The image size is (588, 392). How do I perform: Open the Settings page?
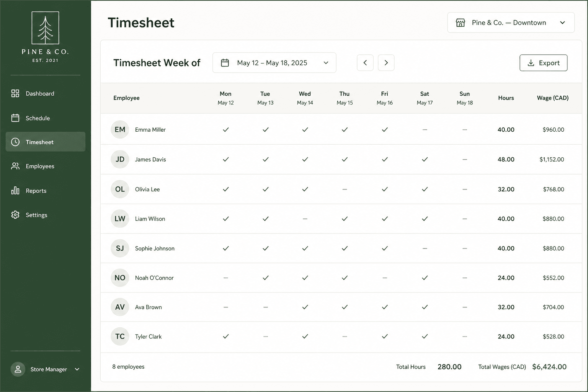click(x=46, y=215)
